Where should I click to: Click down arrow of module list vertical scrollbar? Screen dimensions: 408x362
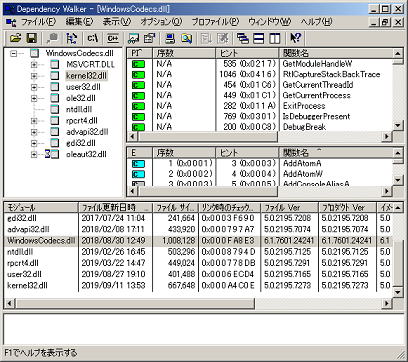398,292
